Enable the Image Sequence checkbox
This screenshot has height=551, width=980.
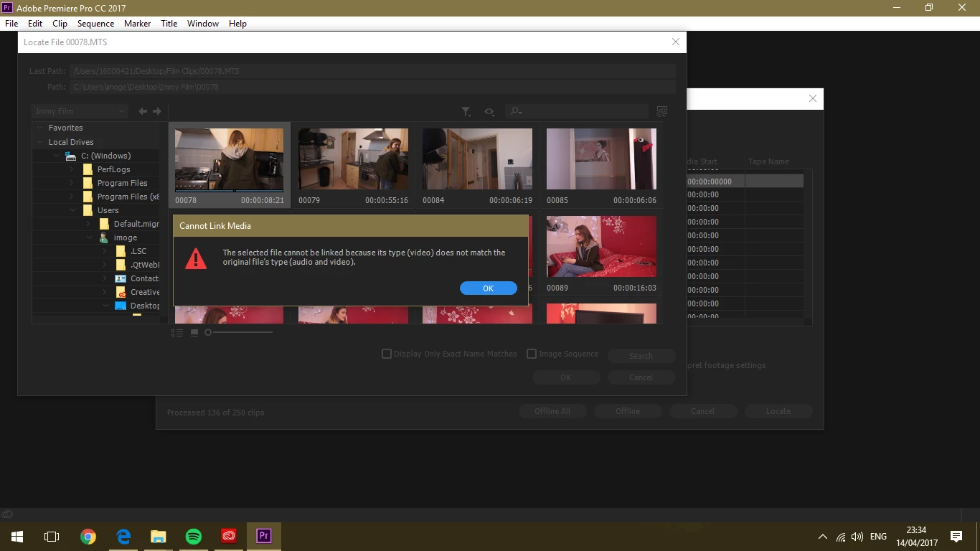532,354
